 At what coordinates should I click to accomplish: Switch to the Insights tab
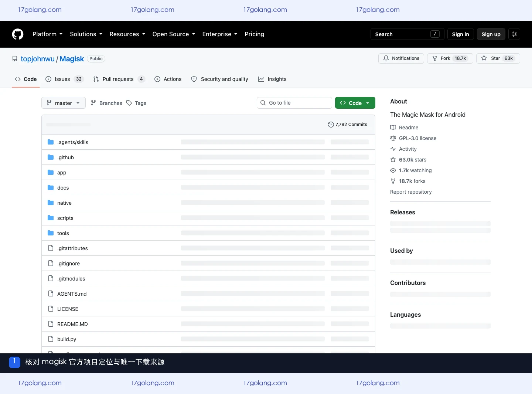272,79
